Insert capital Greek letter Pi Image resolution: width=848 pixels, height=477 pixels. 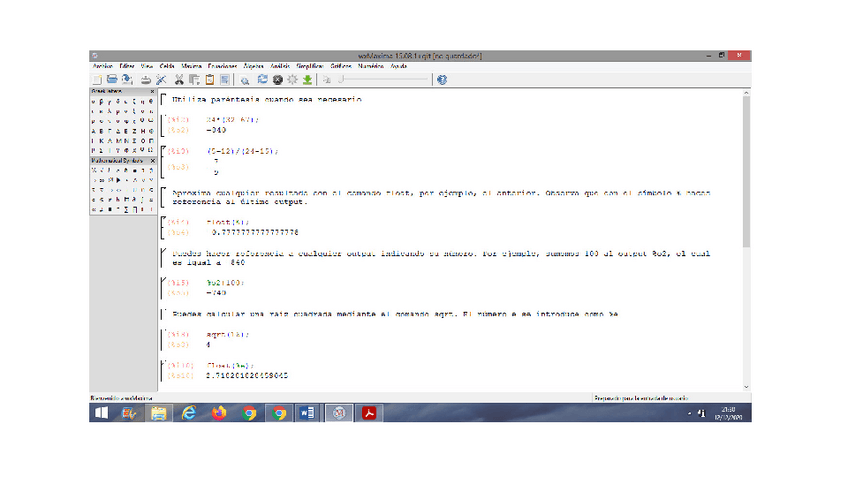coord(151,140)
